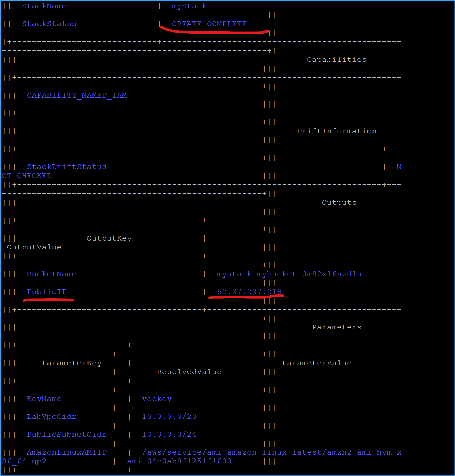Click the DriftInformation section header
The width and height of the screenshot is (455, 476).
point(336,131)
